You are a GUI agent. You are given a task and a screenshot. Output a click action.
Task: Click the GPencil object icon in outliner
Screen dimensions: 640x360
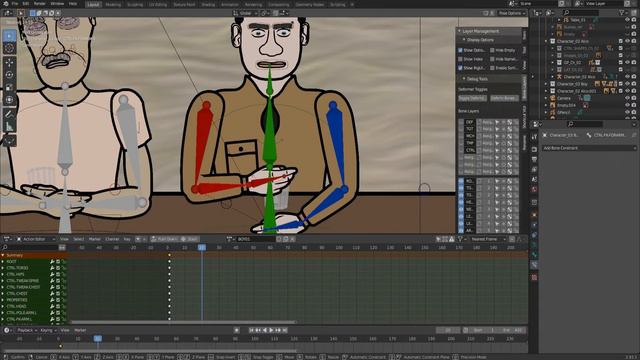point(553,112)
